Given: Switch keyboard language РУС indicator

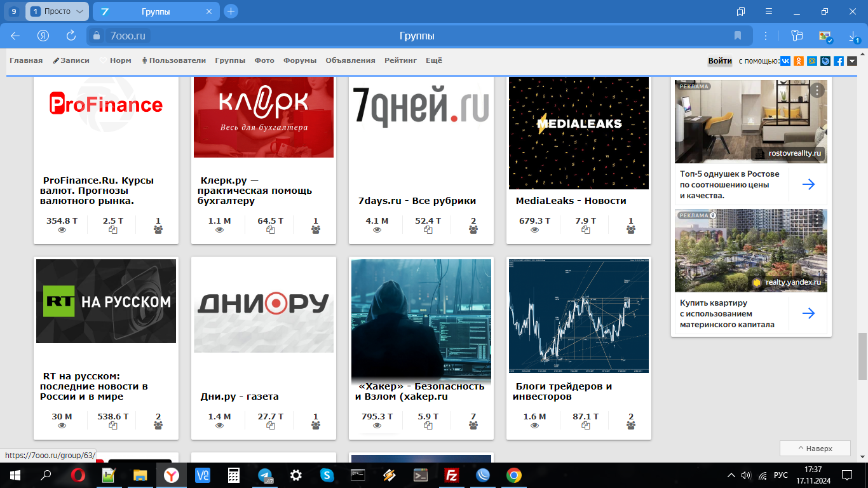Looking at the screenshot, I should (781, 475).
